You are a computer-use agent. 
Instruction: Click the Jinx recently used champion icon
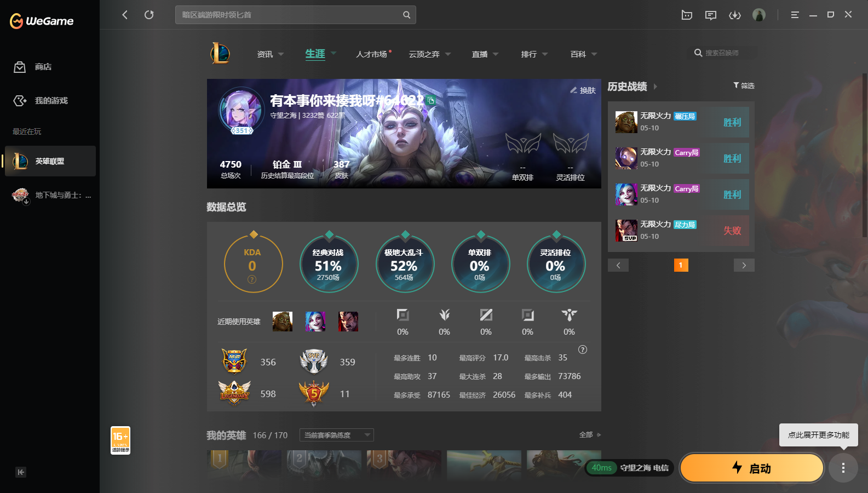tap(315, 322)
